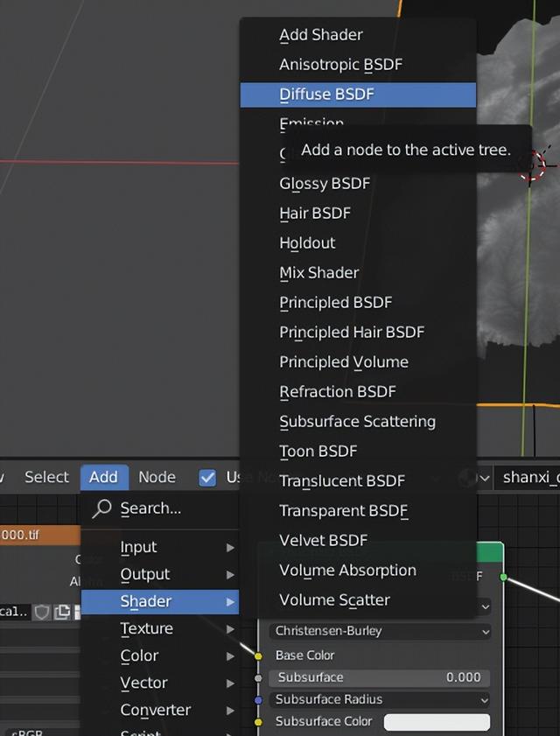
Task: Expand the Vector submenu
Action: pos(159,683)
